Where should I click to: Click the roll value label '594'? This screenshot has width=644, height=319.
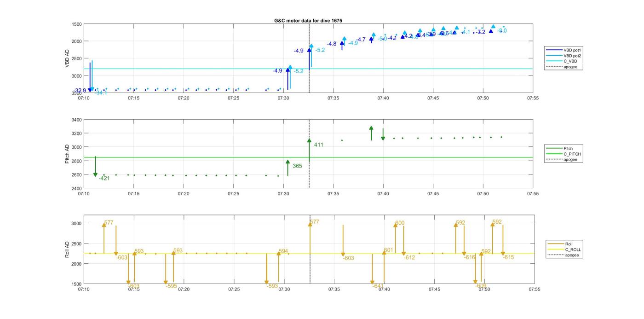coord(283,251)
